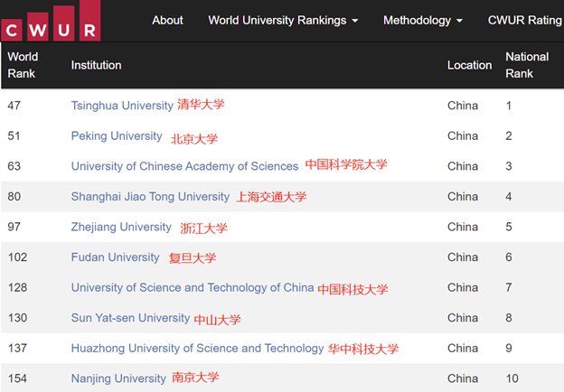The image size is (564, 392).
Task: Click the National Rank column header
Action: pyautogui.click(x=527, y=65)
